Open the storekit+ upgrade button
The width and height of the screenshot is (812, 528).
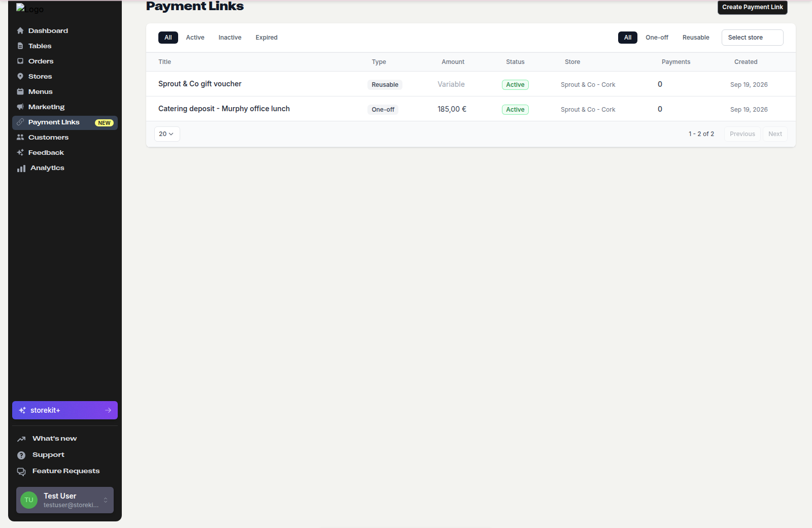point(65,410)
